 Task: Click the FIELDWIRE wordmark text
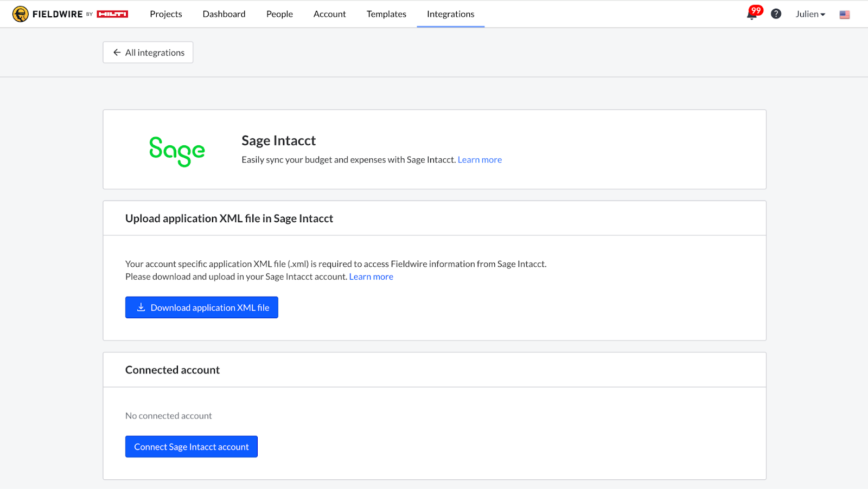(x=58, y=14)
